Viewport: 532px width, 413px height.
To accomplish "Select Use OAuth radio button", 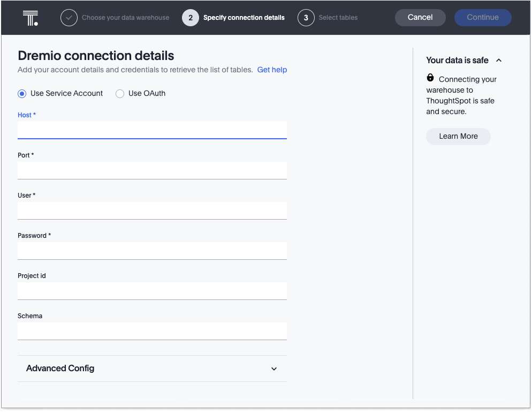I will point(120,94).
